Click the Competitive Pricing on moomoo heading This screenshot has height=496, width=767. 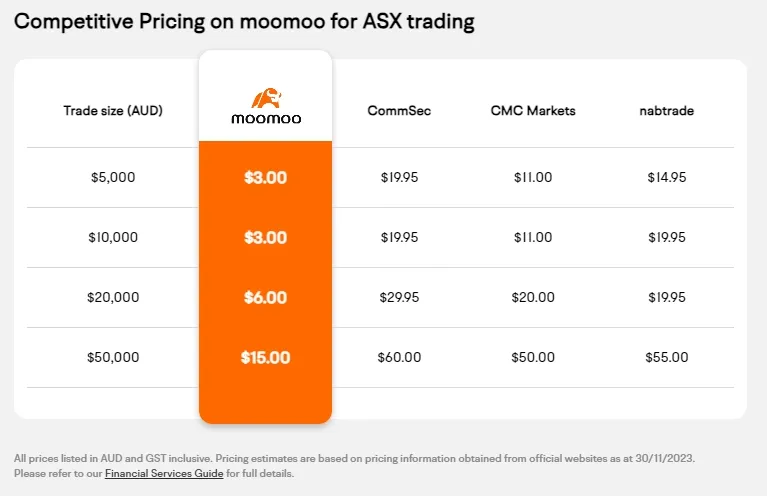[244, 22]
